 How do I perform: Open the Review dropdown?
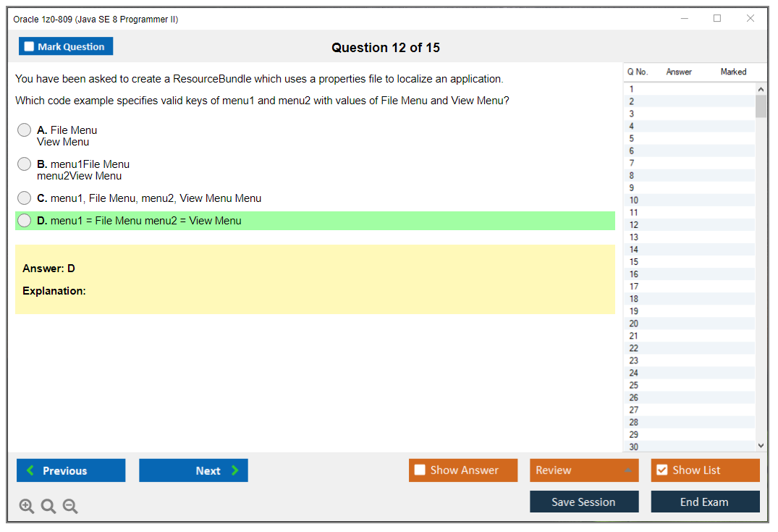pyautogui.click(x=583, y=470)
